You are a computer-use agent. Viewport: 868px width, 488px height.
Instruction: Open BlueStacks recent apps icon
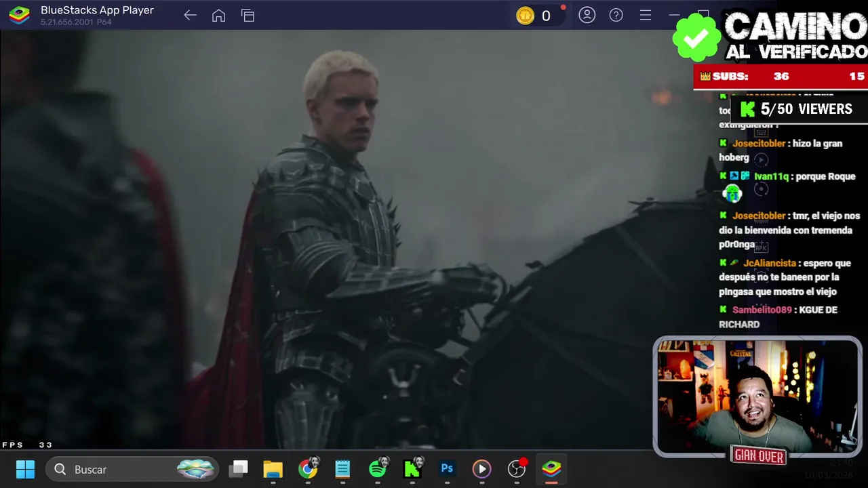(248, 16)
